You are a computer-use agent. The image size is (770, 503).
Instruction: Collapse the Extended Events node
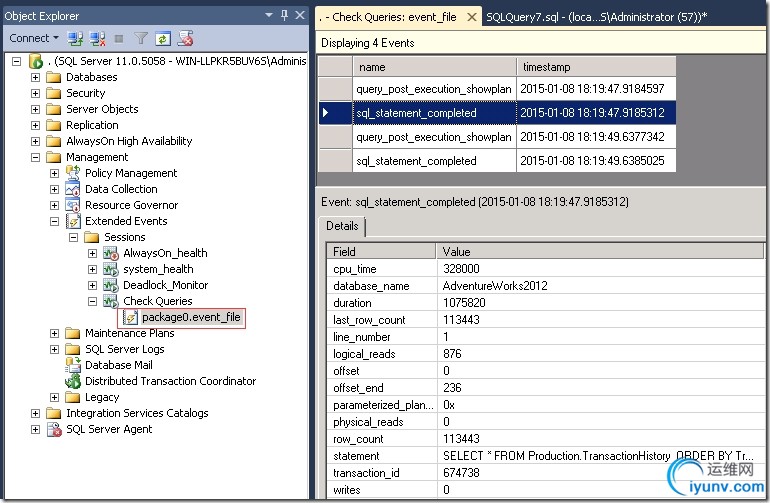pyautogui.click(x=55, y=222)
